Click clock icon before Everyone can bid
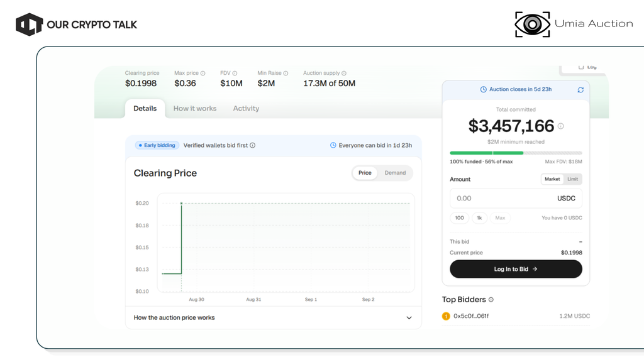 [x=333, y=145]
